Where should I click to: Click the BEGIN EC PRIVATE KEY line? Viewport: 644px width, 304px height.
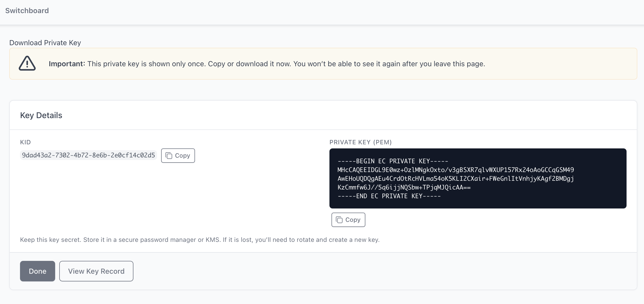coord(393,161)
